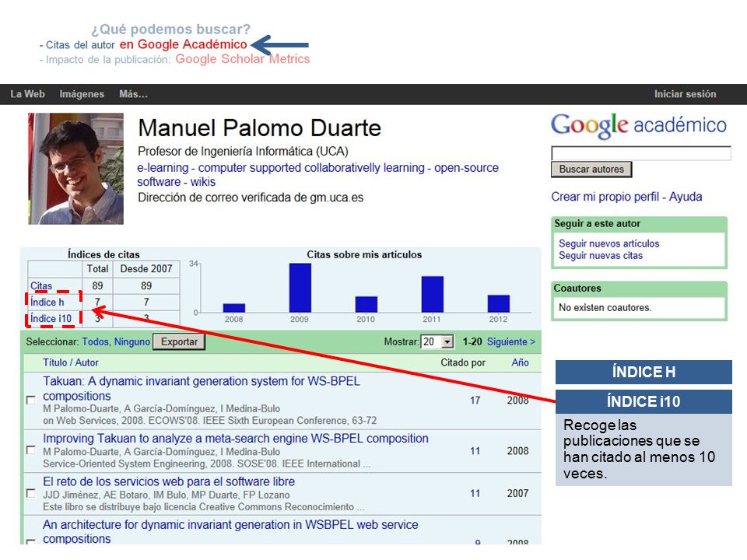
Task: Click 11 citations for Improving Takuan
Action: click(x=475, y=450)
